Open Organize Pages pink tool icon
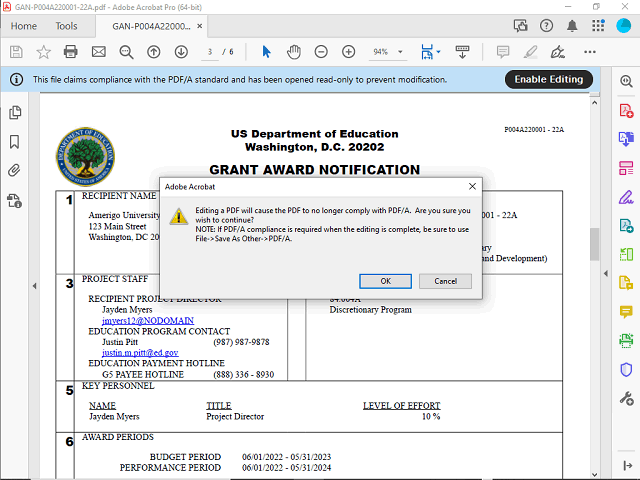The width and height of the screenshot is (640, 480). (626, 168)
